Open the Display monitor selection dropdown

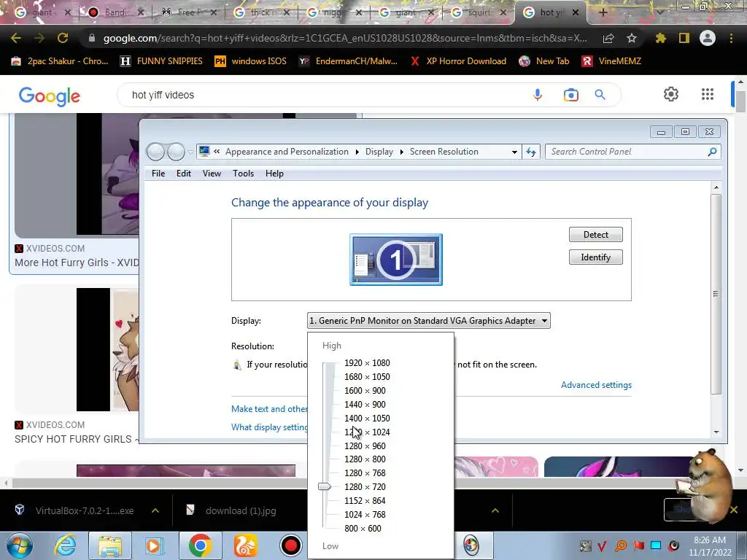(428, 321)
